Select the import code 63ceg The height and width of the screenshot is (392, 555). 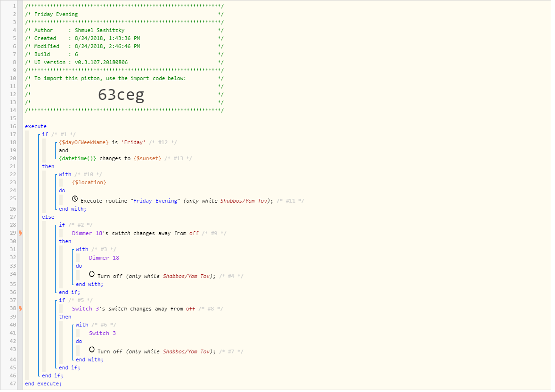tap(121, 95)
